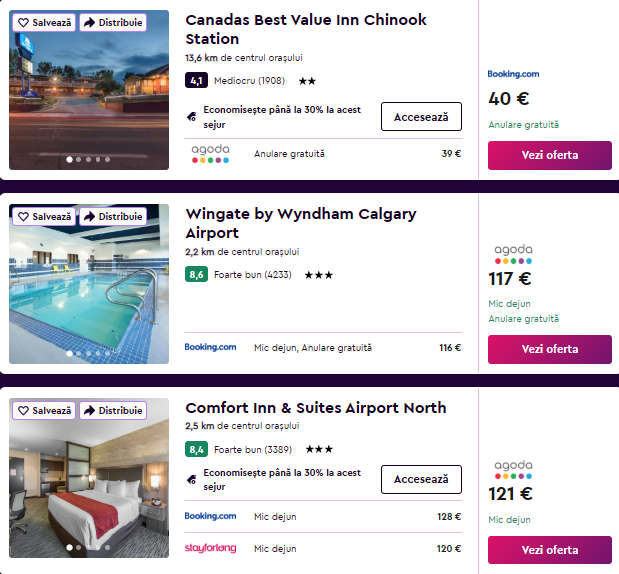This screenshot has width=619, height=574.
Task: Click Booking.com logo in the Wingate offer row
Action: coord(210,348)
